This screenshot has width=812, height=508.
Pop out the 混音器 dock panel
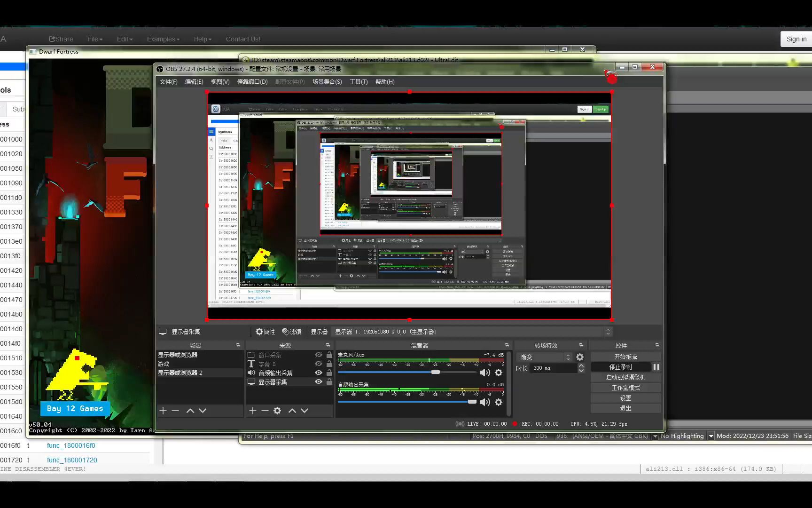coord(507,345)
